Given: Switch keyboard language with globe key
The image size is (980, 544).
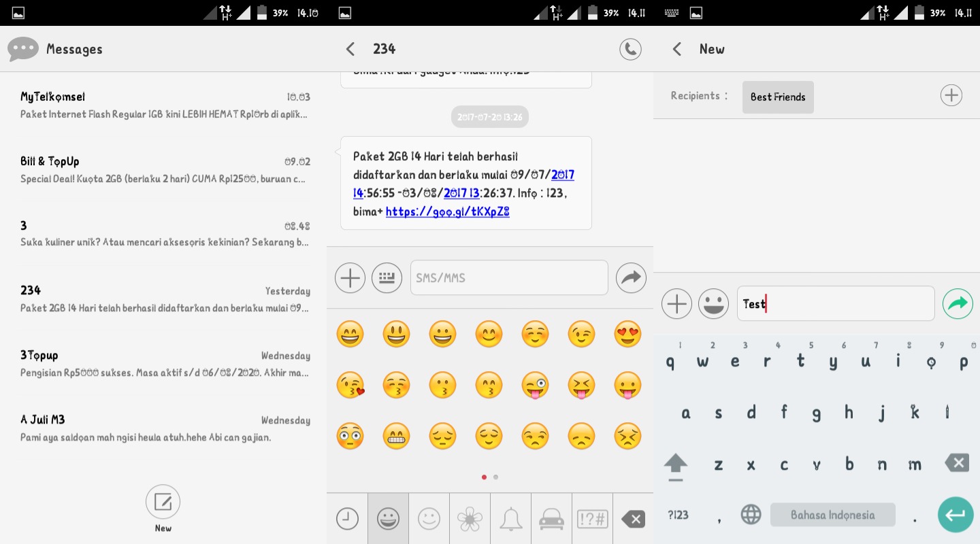Looking at the screenshot, I should [751, 515].
